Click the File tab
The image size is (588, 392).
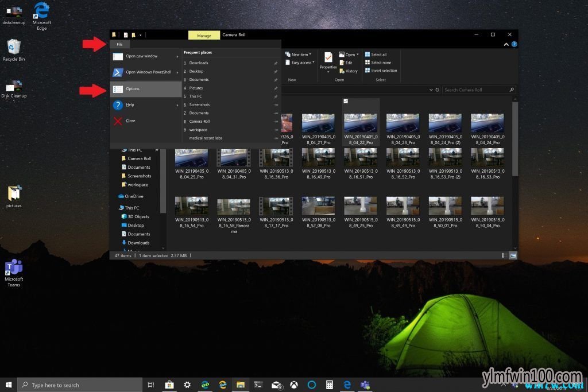(119, 44)
